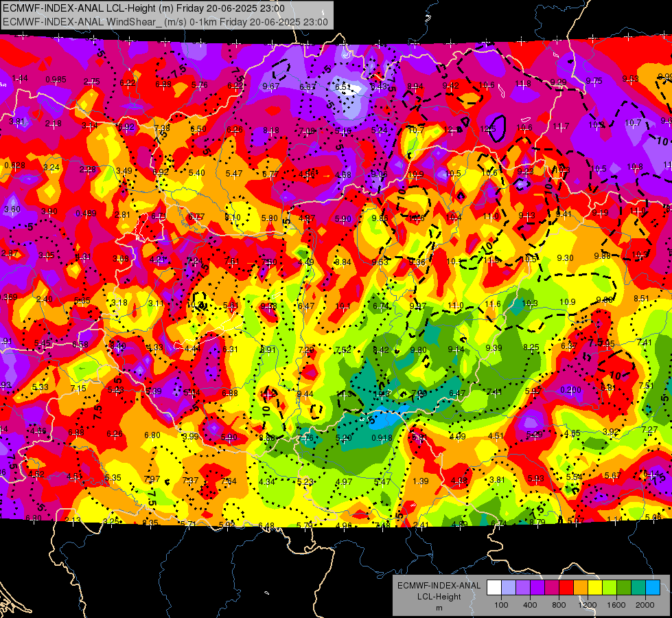
Task: Click the 9.14 grid point value
Action: pos(456,349)
